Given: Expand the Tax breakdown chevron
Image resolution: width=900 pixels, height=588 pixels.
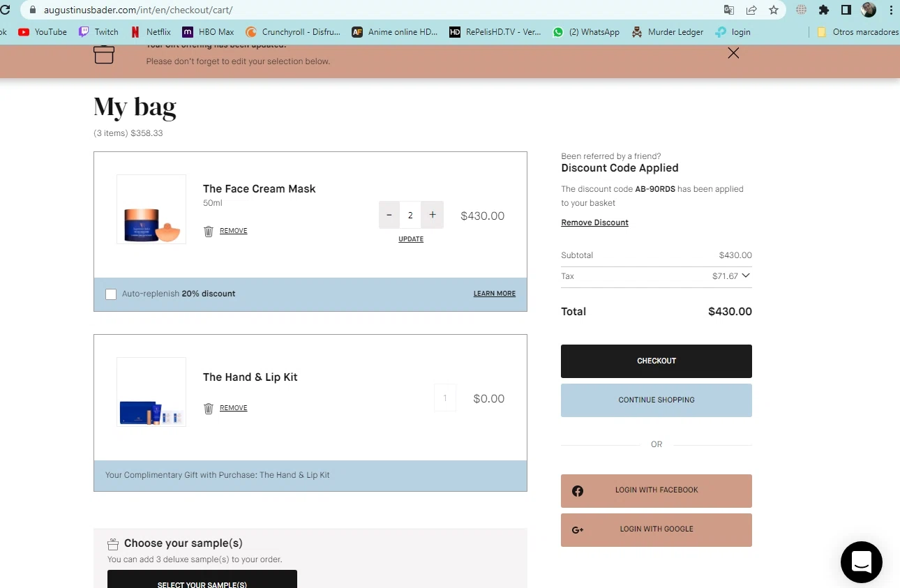Looking at the screenshot, I should click(746, 276).
